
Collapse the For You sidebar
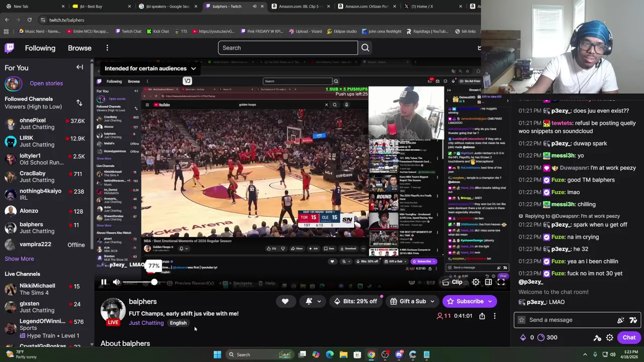[x=79, y=67]
